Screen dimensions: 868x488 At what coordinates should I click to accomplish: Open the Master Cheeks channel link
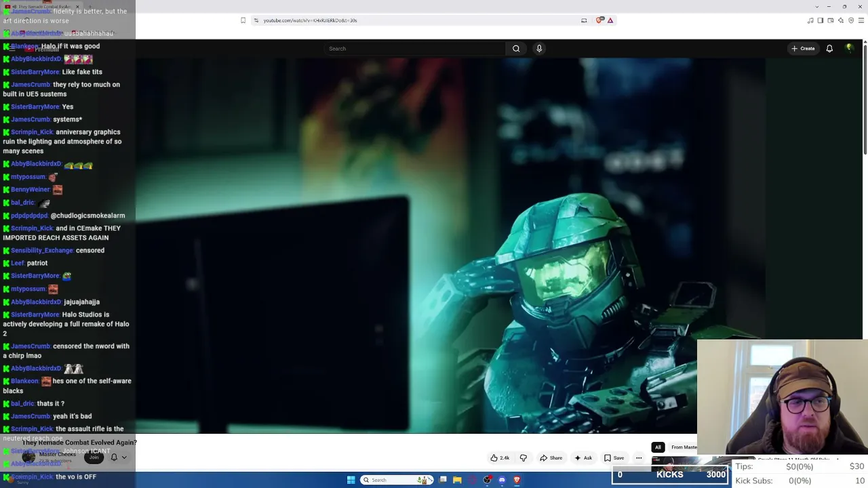click(58, 454)
